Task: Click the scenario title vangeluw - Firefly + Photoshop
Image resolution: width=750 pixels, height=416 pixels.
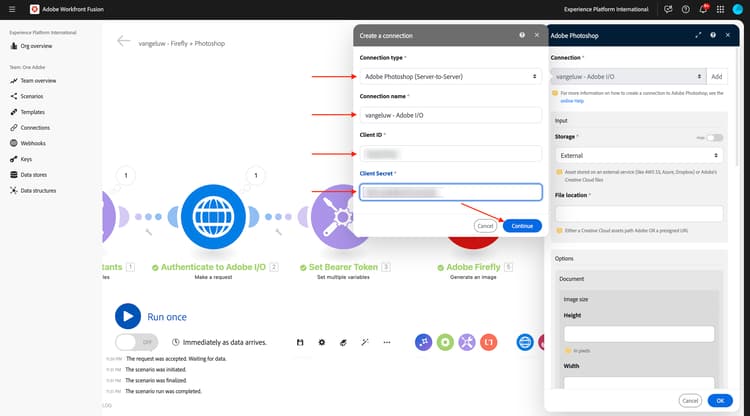Action: pos(182,44)
